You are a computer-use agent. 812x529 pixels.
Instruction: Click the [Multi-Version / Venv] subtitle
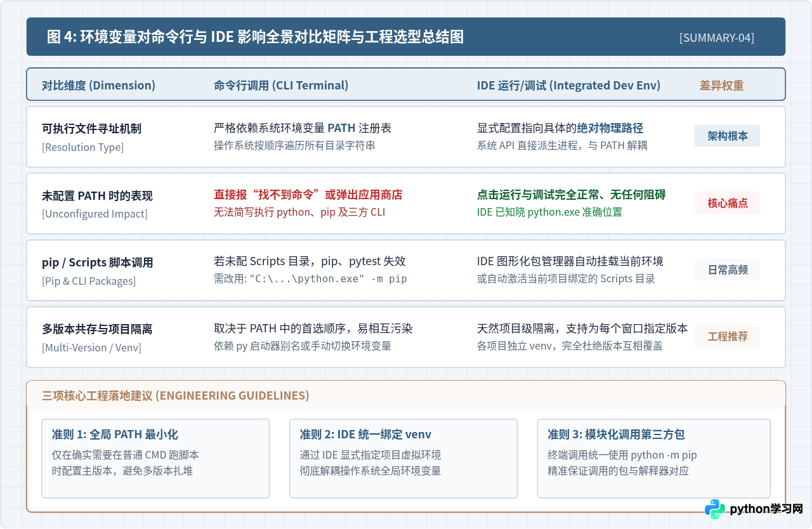91,348
